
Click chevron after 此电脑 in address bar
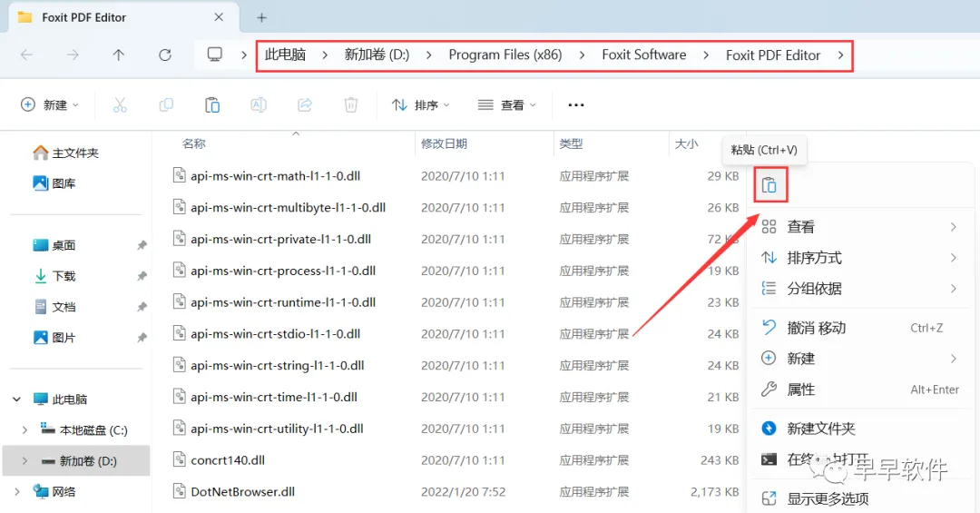point(324,55)
